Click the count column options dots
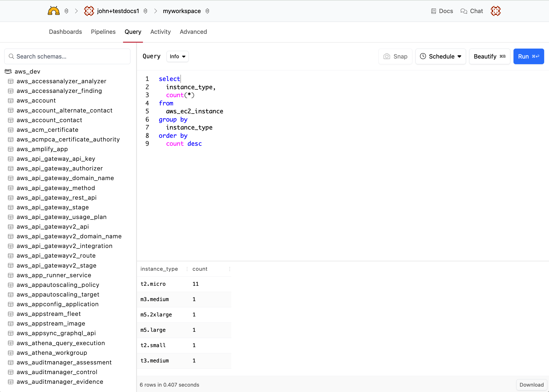Viewport: 549px width, 392px height. (230, 269)
